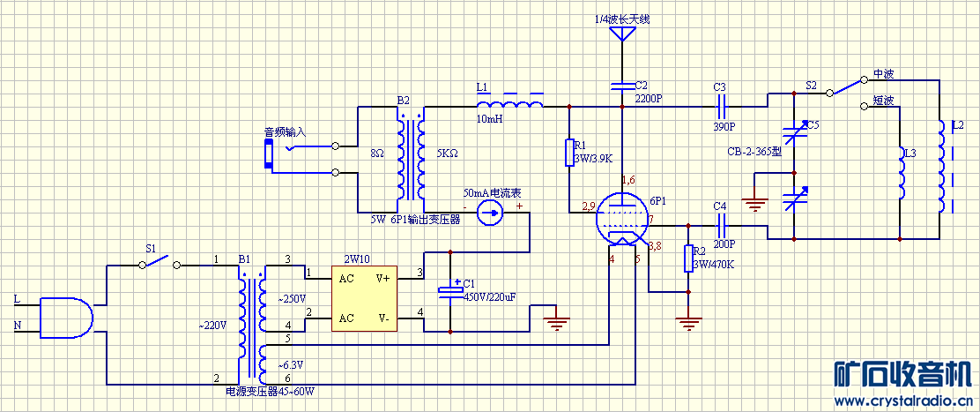This screenshot has height=412, width=980.
Task: Click the 3W/3.9K resistor value
Action: (x=594, y=160)
